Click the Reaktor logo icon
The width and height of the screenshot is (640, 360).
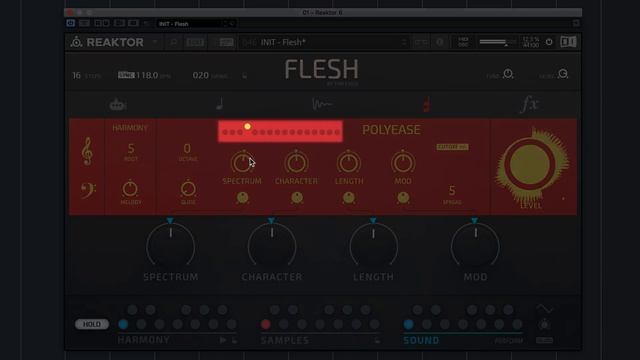[x=76, y=42]
